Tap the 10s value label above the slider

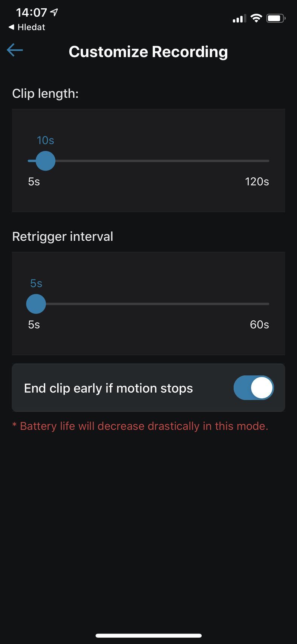pyautogui.click(x=45, y=140)
